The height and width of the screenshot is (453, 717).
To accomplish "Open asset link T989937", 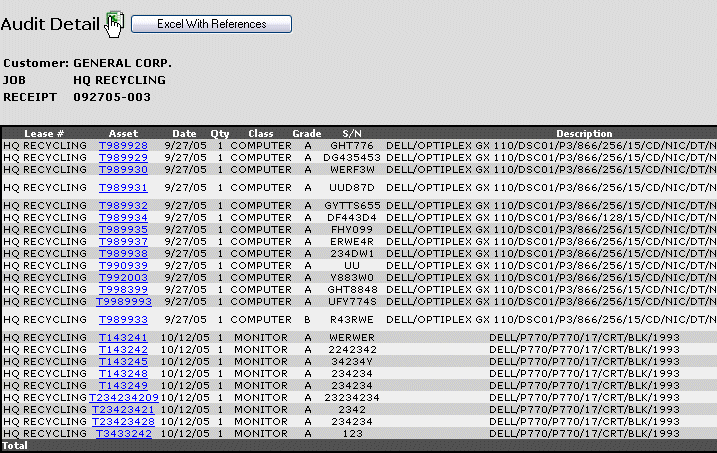I will coord(123,241).
